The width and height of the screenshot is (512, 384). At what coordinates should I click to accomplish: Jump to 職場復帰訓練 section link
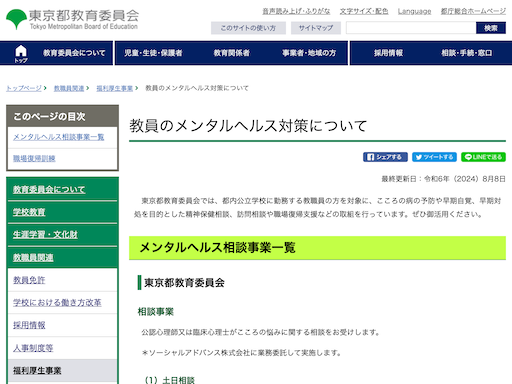[x=34, y=158]
